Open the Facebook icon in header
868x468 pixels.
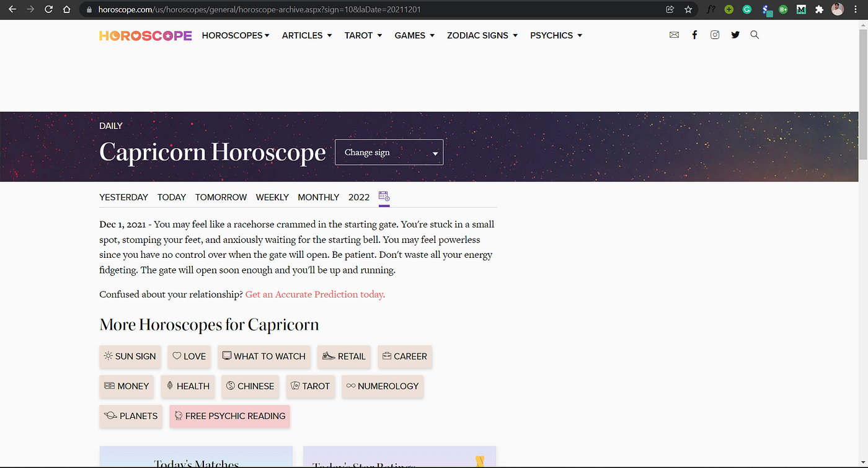tap(694, 35)
